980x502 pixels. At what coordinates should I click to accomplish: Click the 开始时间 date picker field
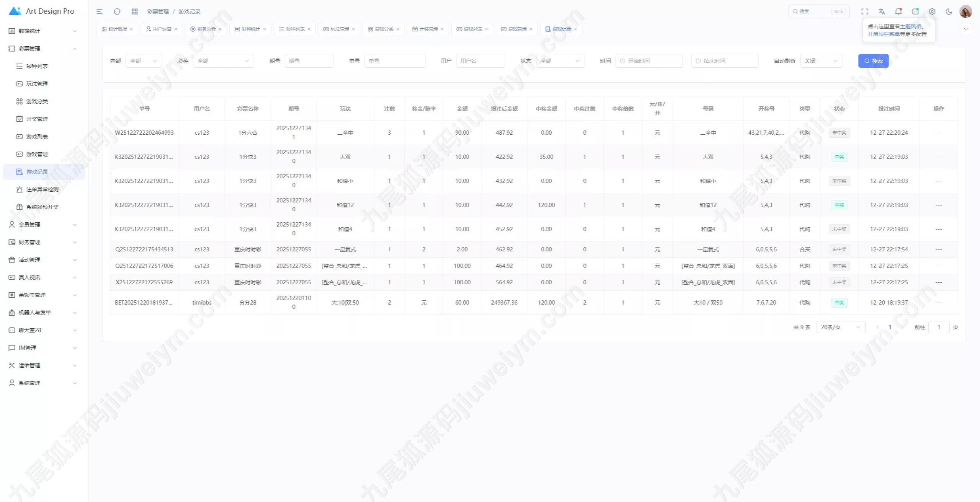pos(649,61)
